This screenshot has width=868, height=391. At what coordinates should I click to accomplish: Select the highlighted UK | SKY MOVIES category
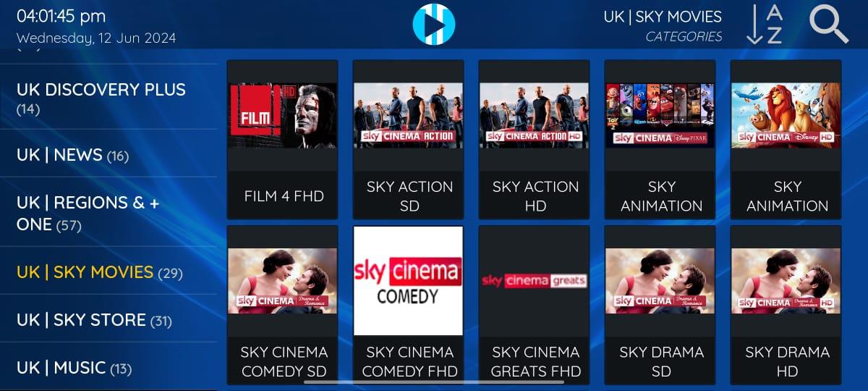tap(109, 272)
